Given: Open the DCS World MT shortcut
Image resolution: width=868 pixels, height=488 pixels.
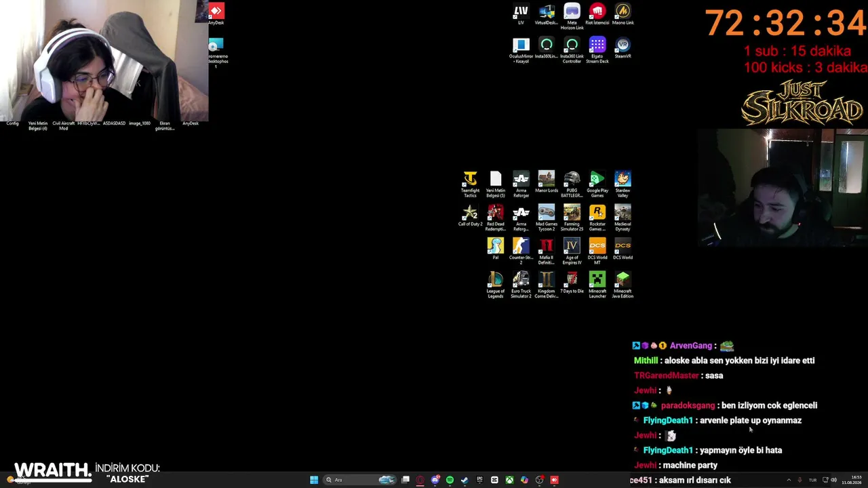Looking at the screenshot, I should pyautogui.click(x=597, y=251).
